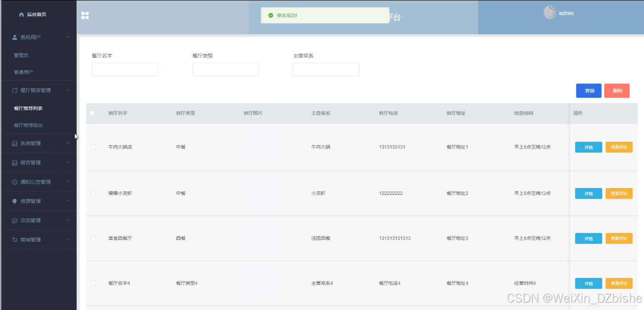The image size is (644, 310).
Task: Click the 小龙虾 cuisine cell
Action: point(319,194)
